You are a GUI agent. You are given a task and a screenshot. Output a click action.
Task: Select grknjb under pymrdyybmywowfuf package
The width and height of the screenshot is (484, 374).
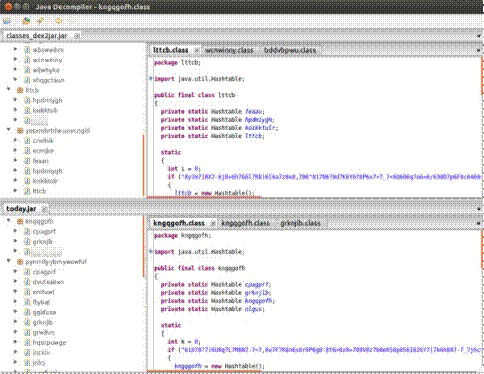click(43, 322)
